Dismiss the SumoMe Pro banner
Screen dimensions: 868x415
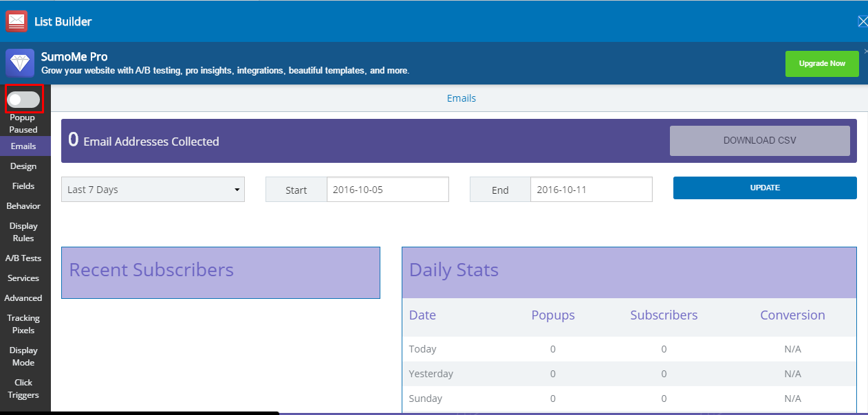(865, 51)
